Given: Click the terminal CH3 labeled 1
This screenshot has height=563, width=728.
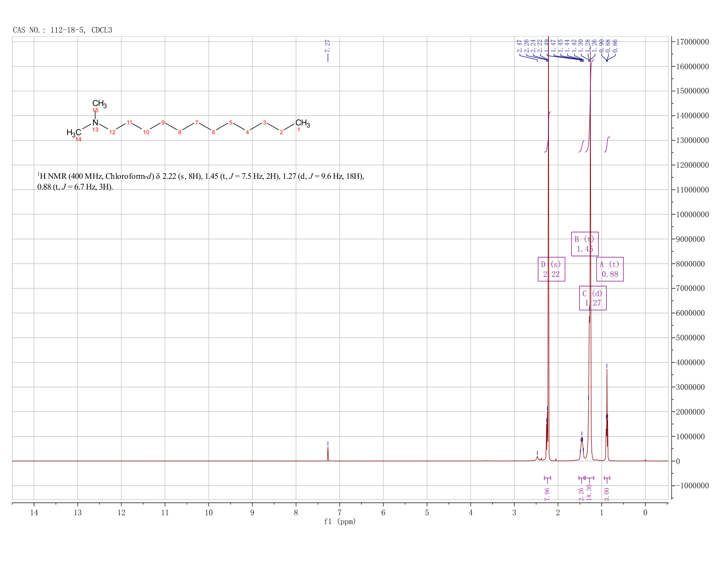Looking at the screenshot, I should pyautogui.click(x=303, y=123).
